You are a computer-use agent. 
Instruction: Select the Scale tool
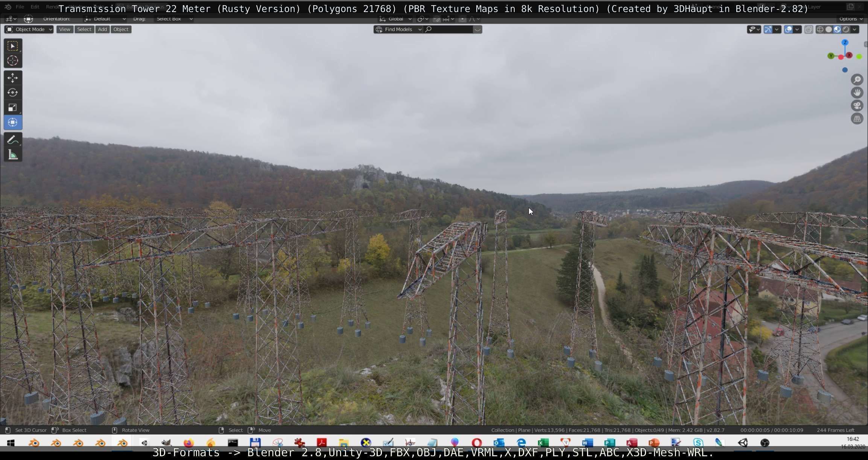[12, 108]
